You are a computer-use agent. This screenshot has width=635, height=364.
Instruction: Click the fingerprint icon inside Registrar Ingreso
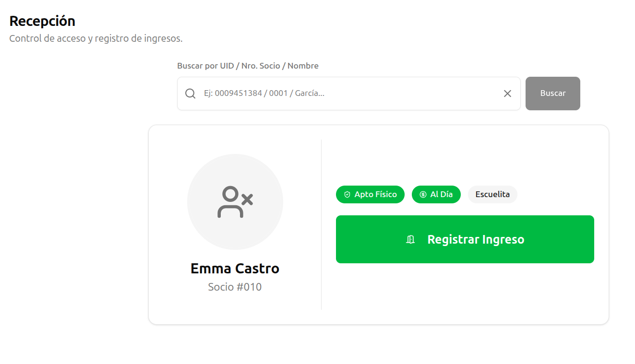[x=410, y=239]
